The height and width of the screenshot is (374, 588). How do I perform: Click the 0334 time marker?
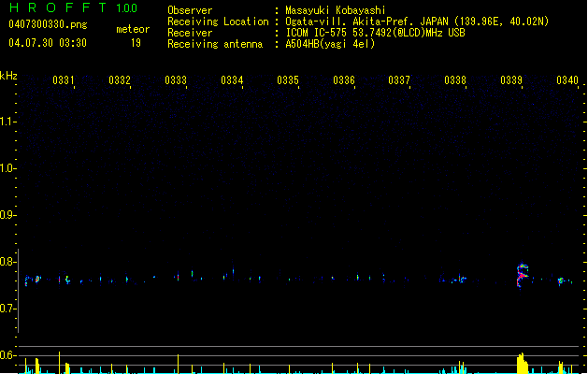tap(232, 80)
